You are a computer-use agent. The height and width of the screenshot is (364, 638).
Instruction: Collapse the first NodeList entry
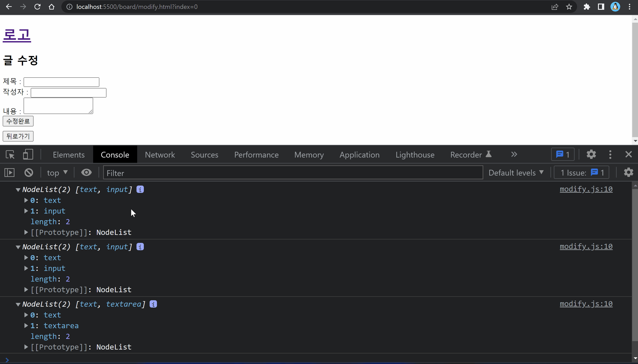click(x=18, y=190)
